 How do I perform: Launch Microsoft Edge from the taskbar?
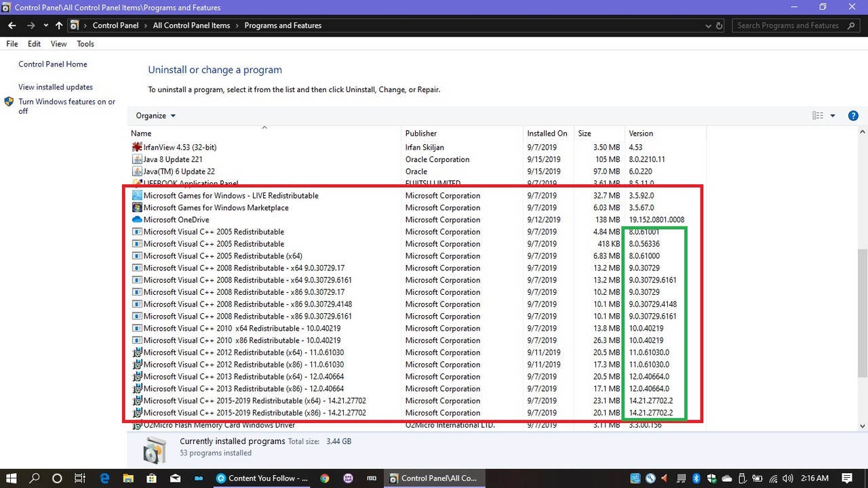pyautogui.click(x=105, y=478)
